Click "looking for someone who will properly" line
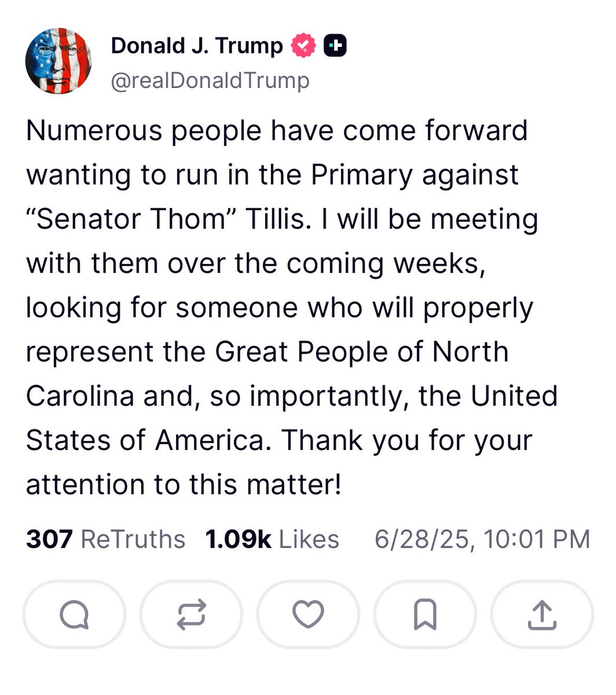Image resolution: width=616 pixels, height=695 pixels. pyautogui.click(x=279, y=308)
